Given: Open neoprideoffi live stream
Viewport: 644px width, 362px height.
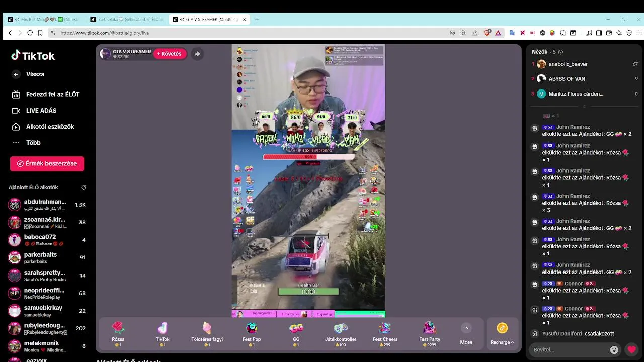Looking at the screenshot, I should pos(47,293).
